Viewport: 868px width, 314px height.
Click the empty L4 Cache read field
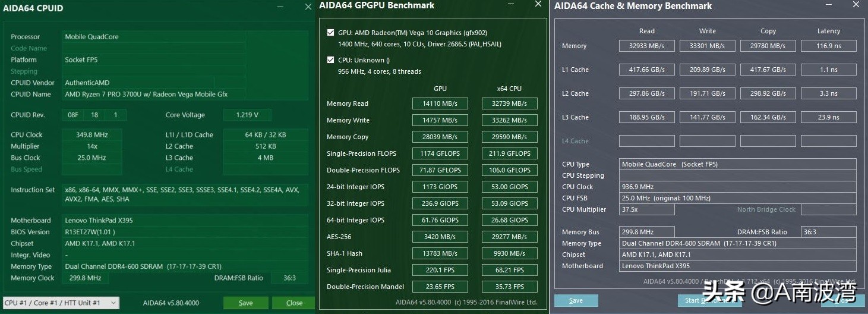[x=646, y=141]
